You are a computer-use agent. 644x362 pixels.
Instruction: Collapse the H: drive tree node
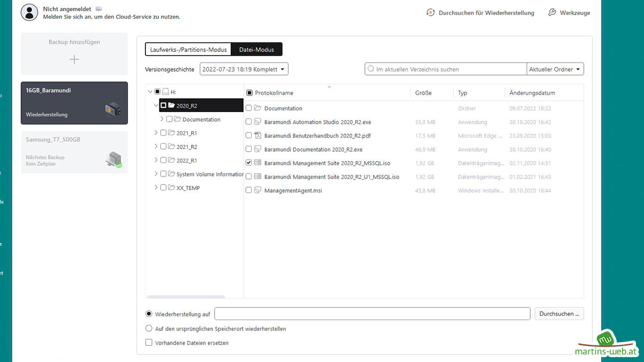click(x=150, y=92)
